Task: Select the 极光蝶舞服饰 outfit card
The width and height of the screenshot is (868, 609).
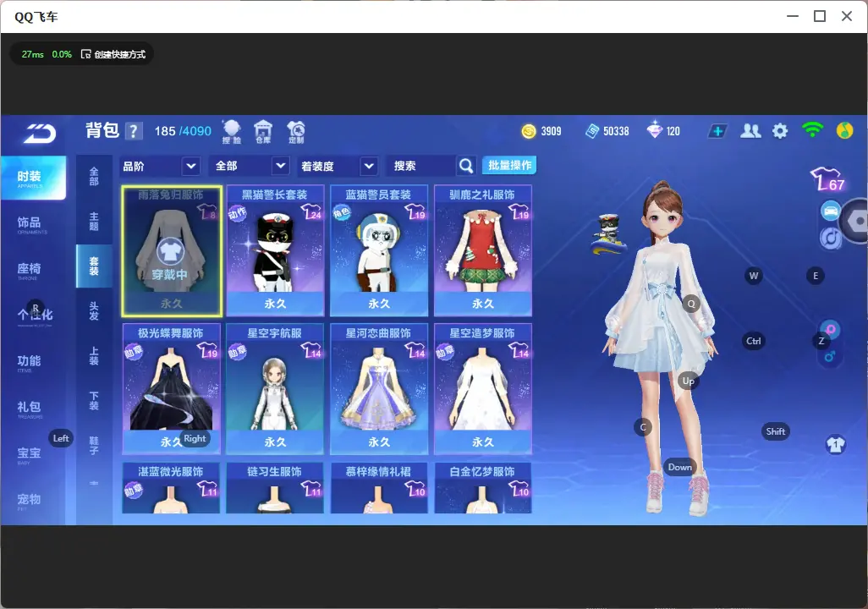Action: pos(172,389)
